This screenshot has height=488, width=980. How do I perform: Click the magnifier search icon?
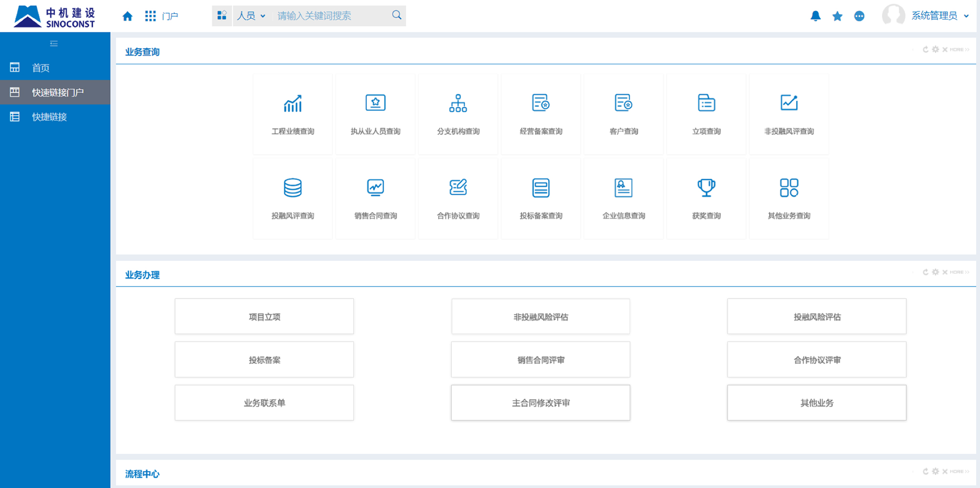(397, 15)
